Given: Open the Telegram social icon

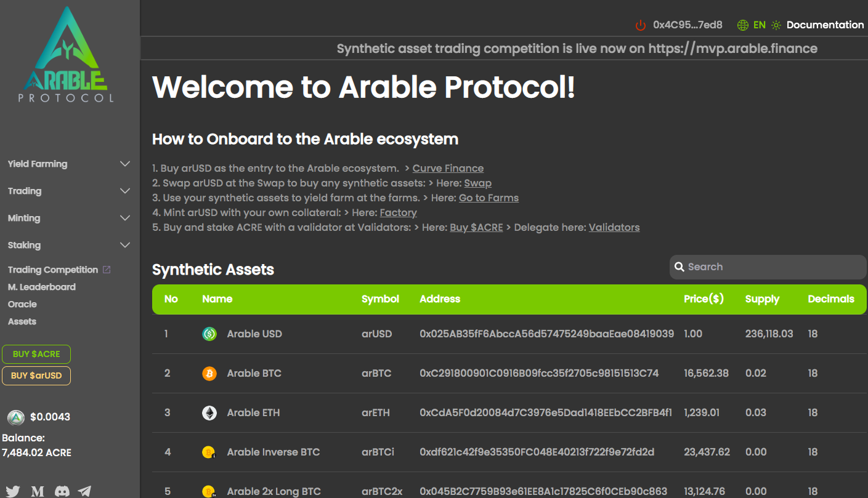Looking at the screenshot, I should click(x=84, y=491).
